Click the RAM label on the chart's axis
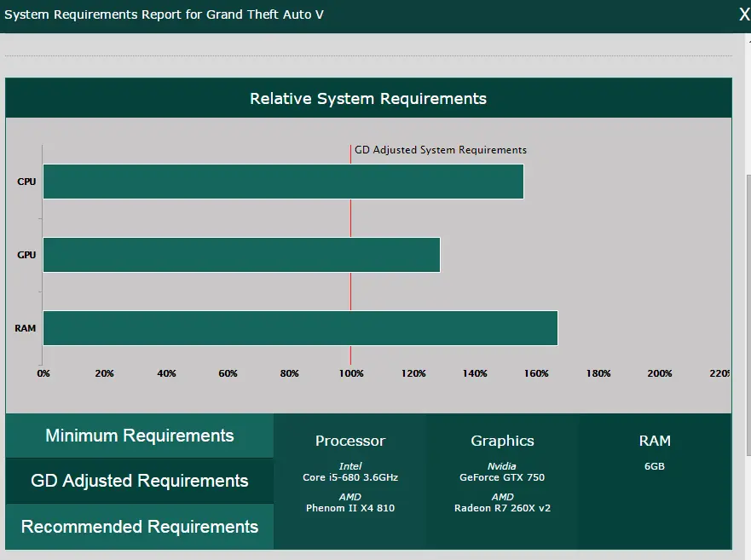Image resolution: width=751 pixels, height=560 pixels. coord(26,328)
